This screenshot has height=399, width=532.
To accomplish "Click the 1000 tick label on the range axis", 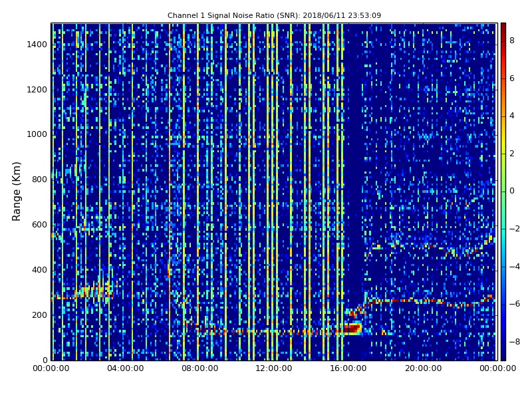I will (37, 134).
